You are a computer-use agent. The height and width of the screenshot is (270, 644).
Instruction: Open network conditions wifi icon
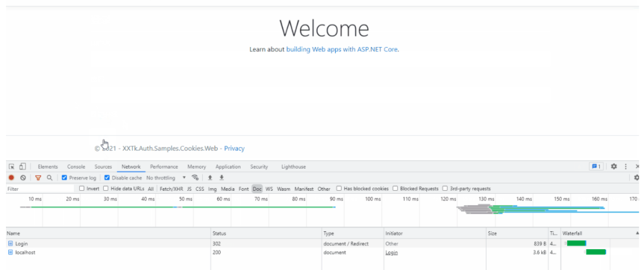tap(195, 178)
